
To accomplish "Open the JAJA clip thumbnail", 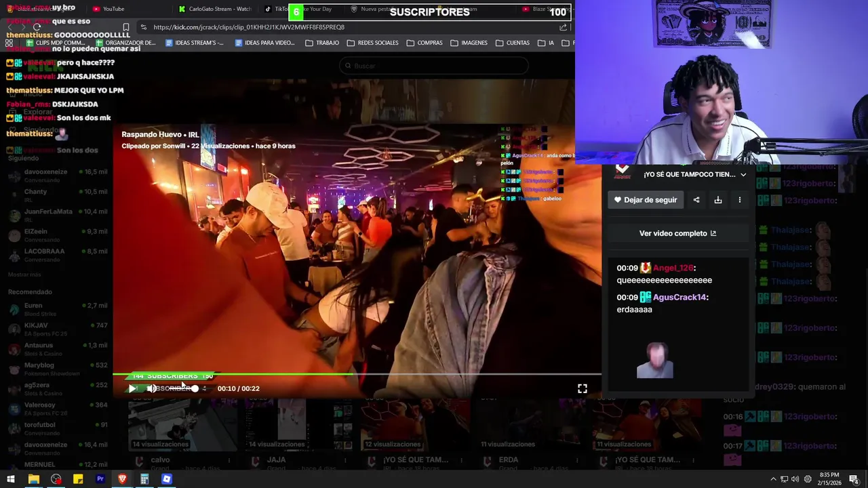I will [298, 424].
